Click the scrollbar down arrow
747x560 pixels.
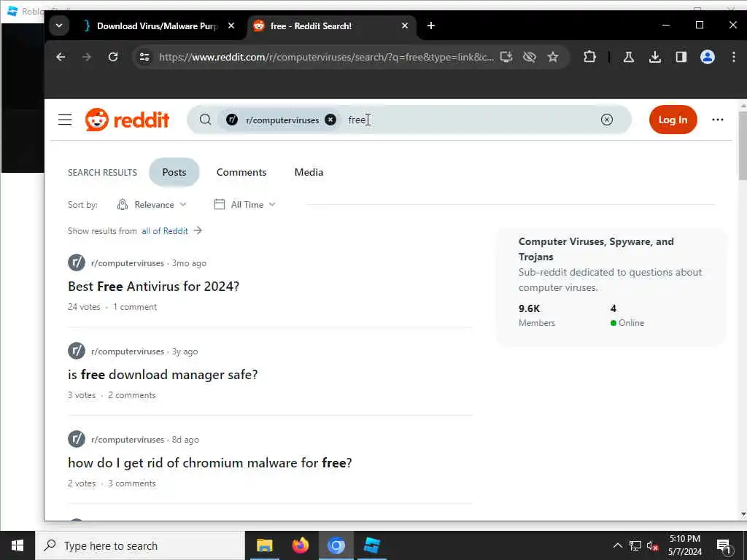pos(743,514)
